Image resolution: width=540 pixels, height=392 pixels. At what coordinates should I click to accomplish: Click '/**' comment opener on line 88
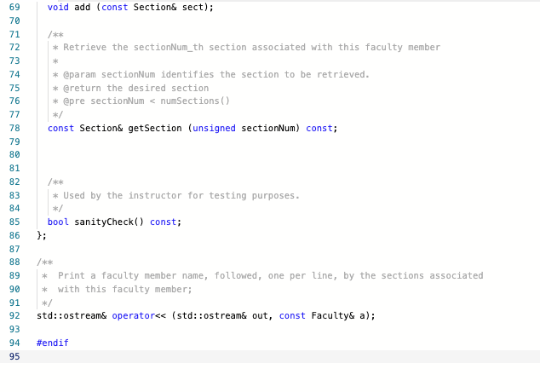pos(45,262)
